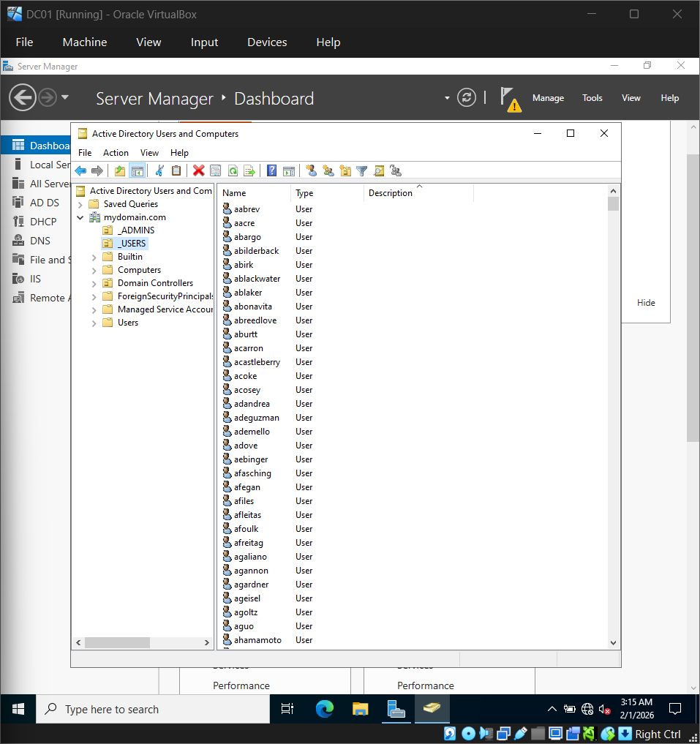Image resolution: width=700 pixels, height=744 pixels.
Task: Expand the Computers container node
Action: pos(94,271)
